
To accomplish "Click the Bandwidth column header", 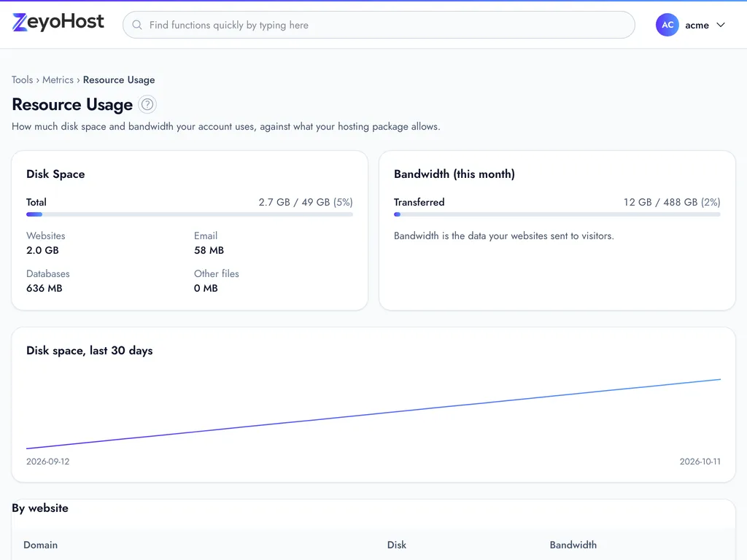I will coord(573,545).
